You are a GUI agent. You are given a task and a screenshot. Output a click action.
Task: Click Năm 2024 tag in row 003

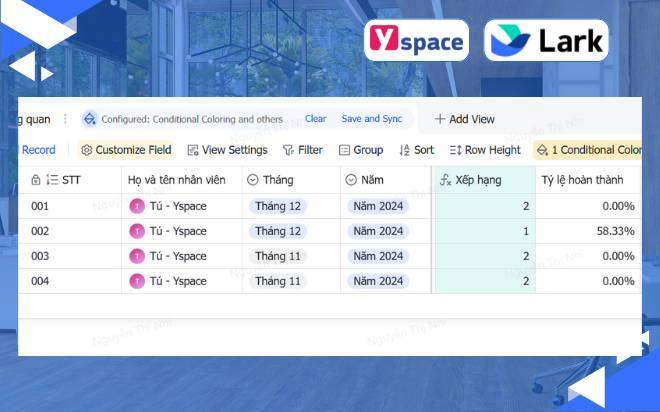(x=378, y=256)
